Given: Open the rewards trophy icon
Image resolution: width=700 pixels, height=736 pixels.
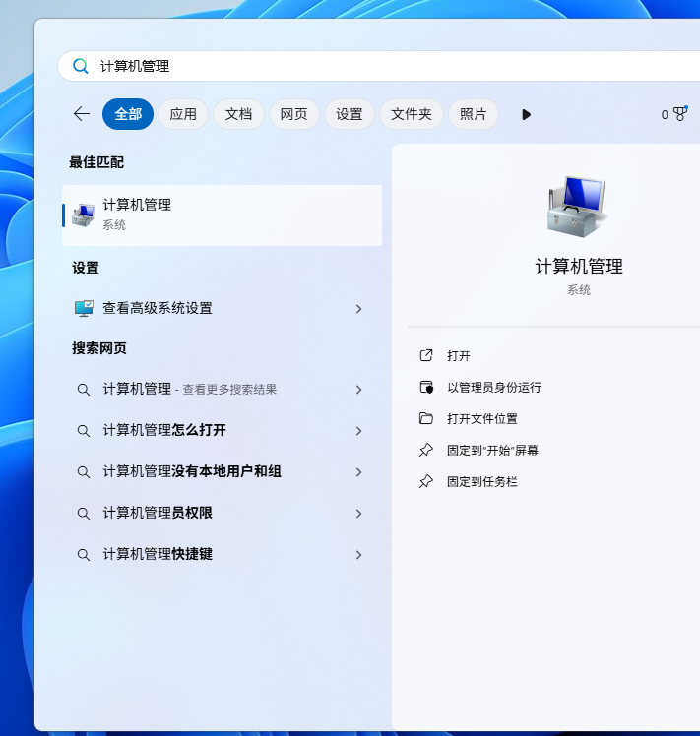Looking at the screenshot, I should pyautogui.click(x=679, y=114).
